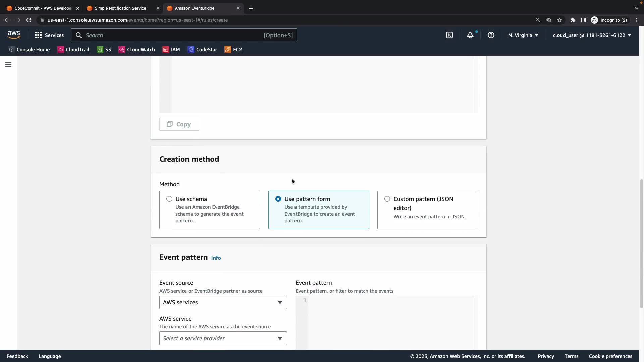Screen dimensions: 644x362
Task: Click the help question mark icon
Action: [491, 35]
